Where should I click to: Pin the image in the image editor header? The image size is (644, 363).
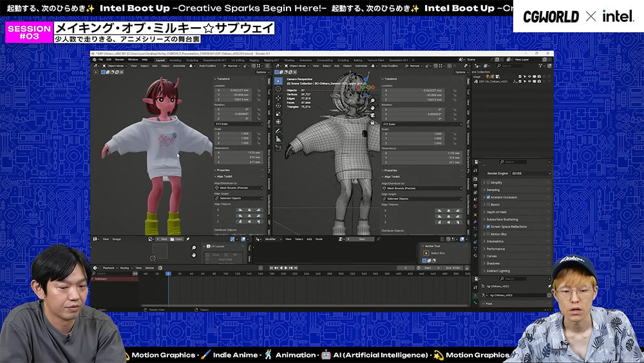[187, 239]
